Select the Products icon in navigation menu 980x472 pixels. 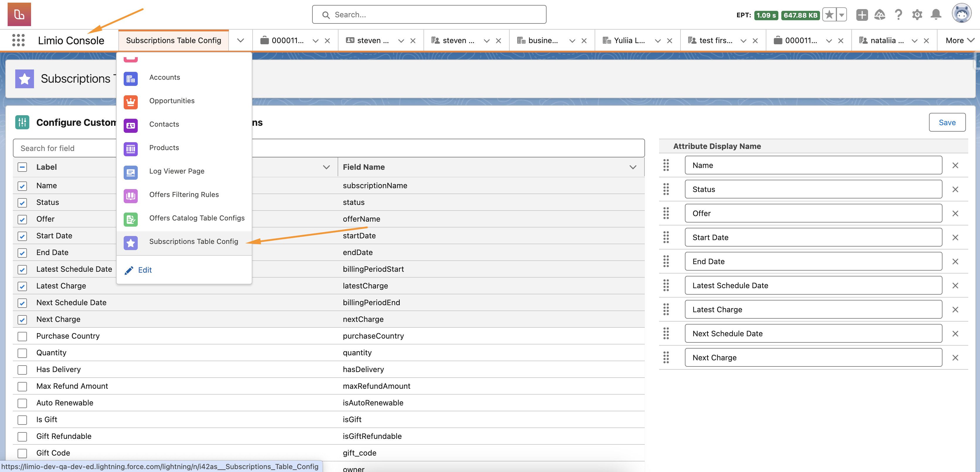tap(130, 149)
